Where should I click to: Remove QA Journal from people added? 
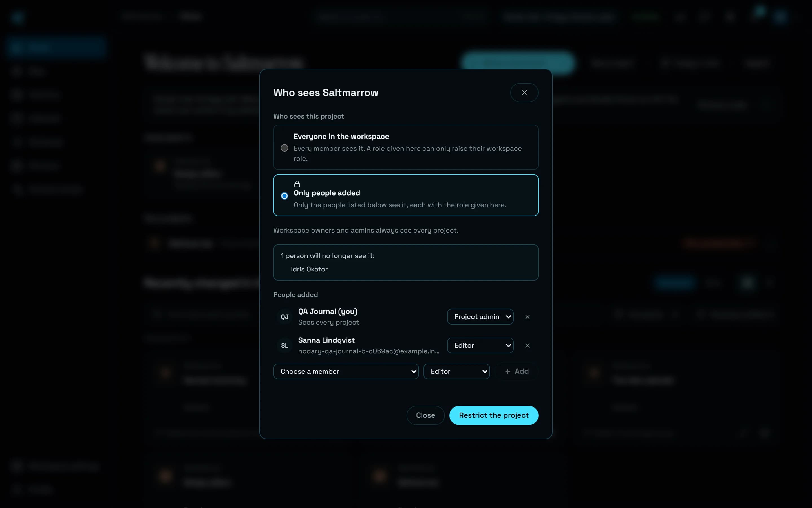(x=527, y=317)
